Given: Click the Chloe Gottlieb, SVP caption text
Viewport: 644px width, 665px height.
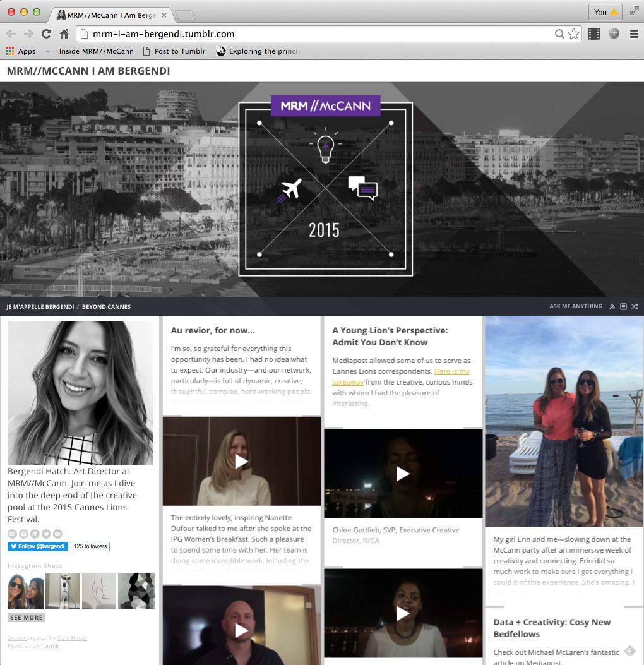Looking at the screenshot, I should coord(396,536).
